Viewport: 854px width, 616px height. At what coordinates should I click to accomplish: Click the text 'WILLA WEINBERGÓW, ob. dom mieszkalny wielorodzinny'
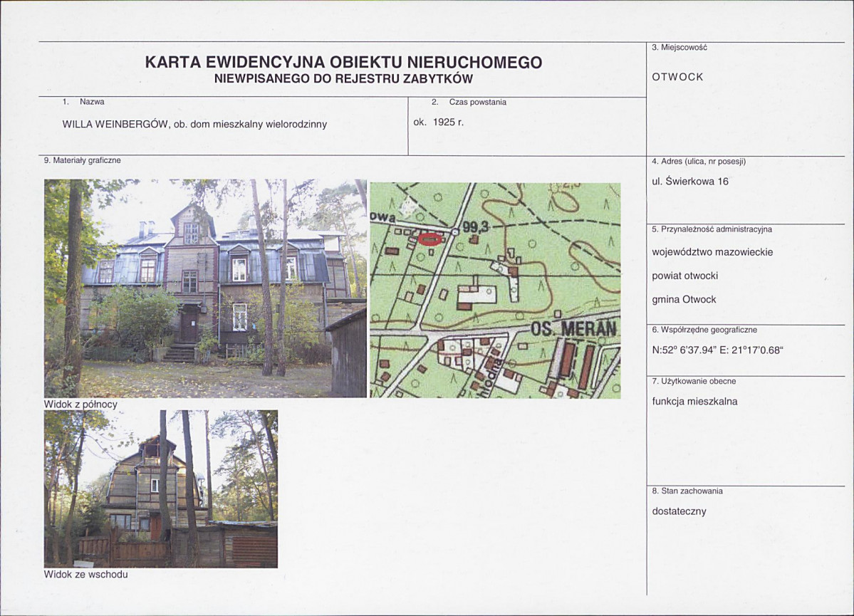(194, 124)
